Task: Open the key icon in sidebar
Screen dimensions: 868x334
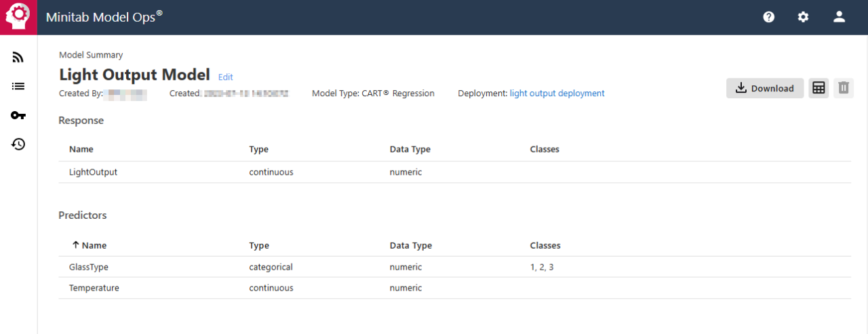Action: tap(18, 115)
